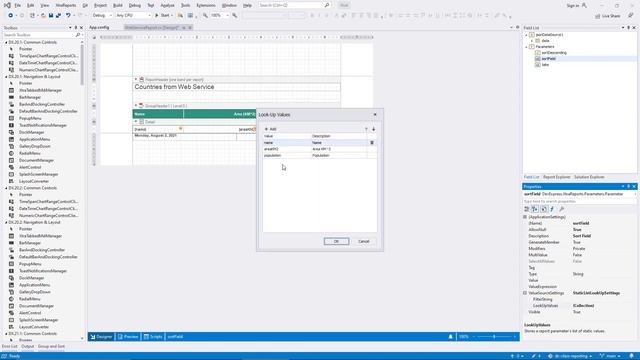Pin the Toolbox panel with pushpin icon

76,28
